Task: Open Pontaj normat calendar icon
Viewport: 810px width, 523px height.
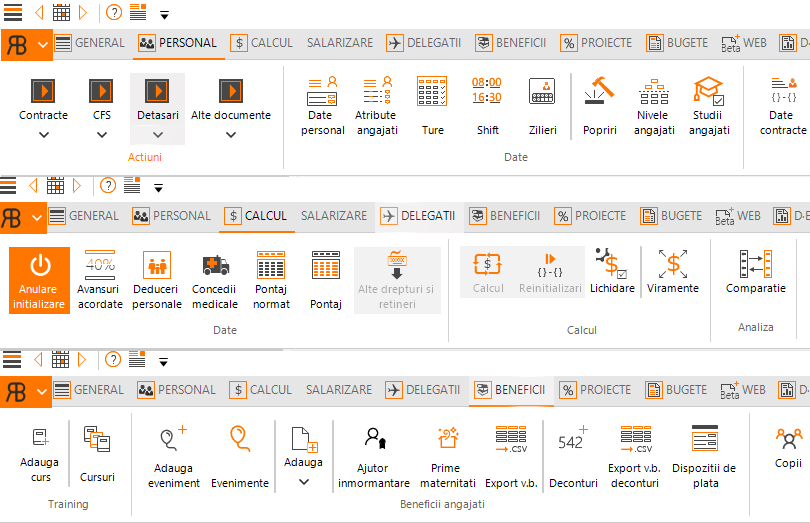Action: point(271,266)
